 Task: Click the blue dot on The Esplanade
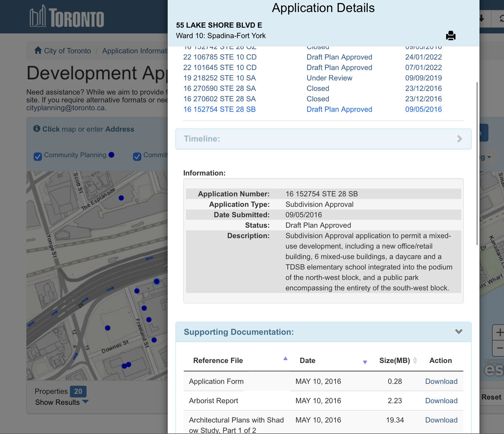click(121, 198)
